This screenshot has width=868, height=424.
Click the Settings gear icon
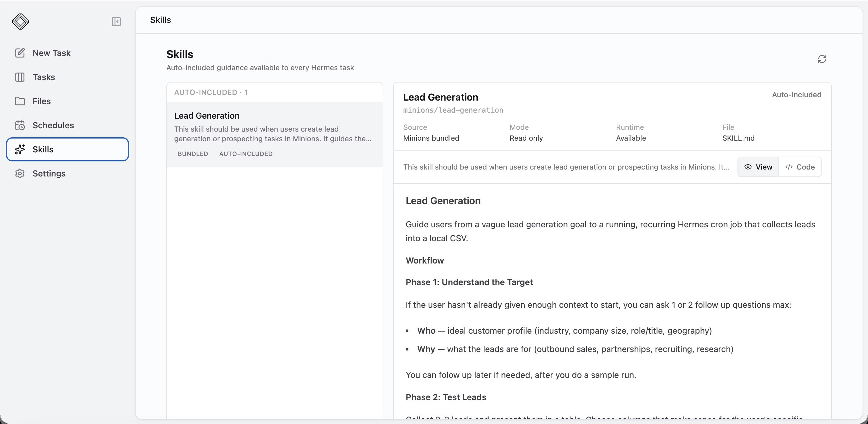coord(20,173)
